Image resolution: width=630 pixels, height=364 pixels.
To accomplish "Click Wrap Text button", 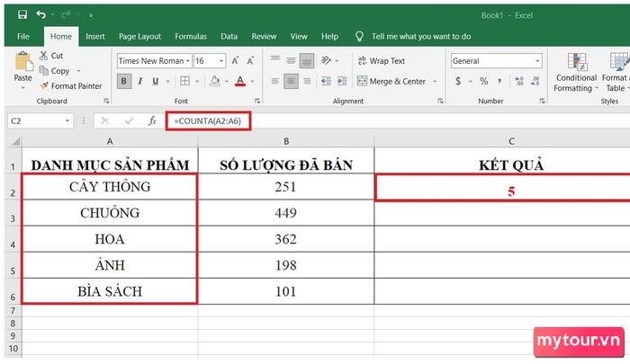I will coord(382,61).
